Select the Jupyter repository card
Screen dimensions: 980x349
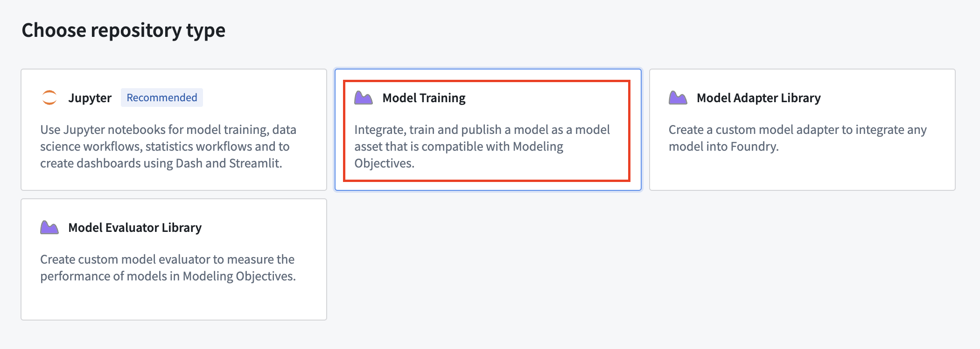click(174, 130)
